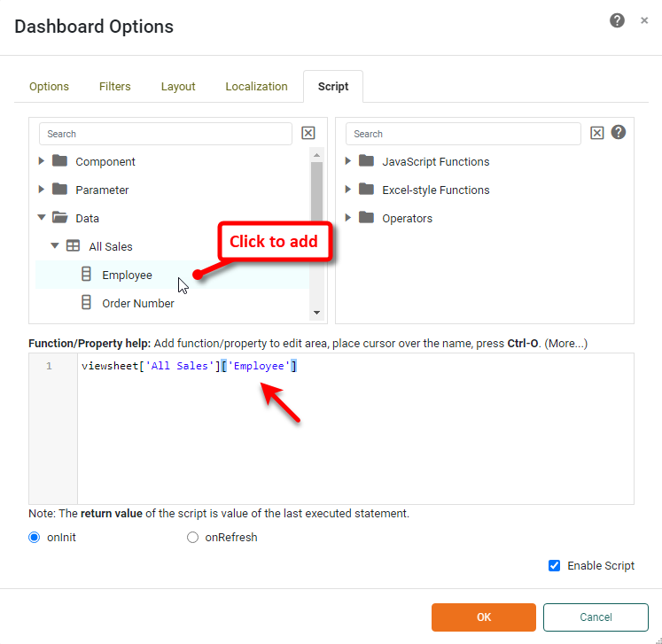
Task: Expand the Parameter tree node
Action: tap(42, 190)
